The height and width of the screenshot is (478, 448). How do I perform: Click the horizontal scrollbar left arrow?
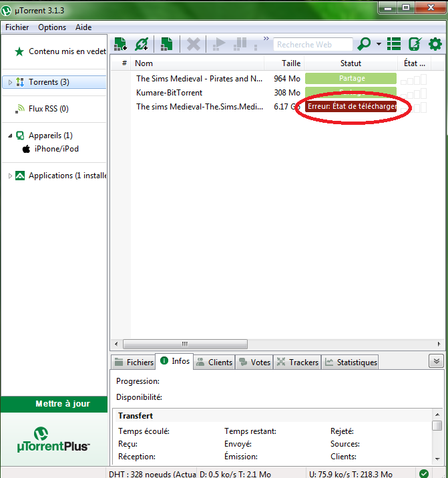[116, 344]
